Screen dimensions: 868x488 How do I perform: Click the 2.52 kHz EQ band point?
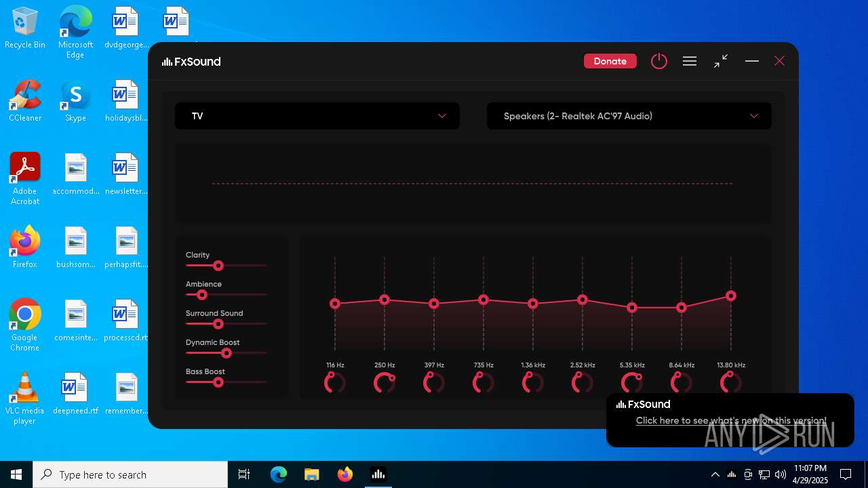(x=583, y=300)
